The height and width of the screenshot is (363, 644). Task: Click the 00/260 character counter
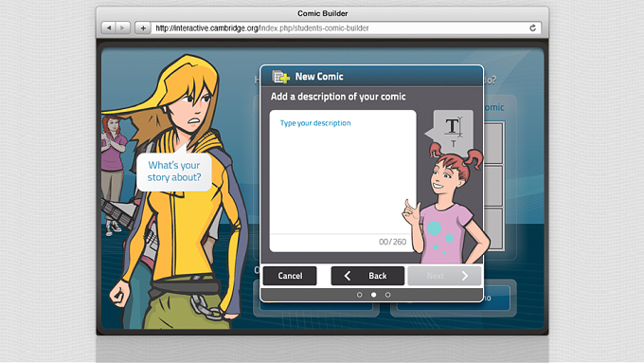tap(392, 242)
